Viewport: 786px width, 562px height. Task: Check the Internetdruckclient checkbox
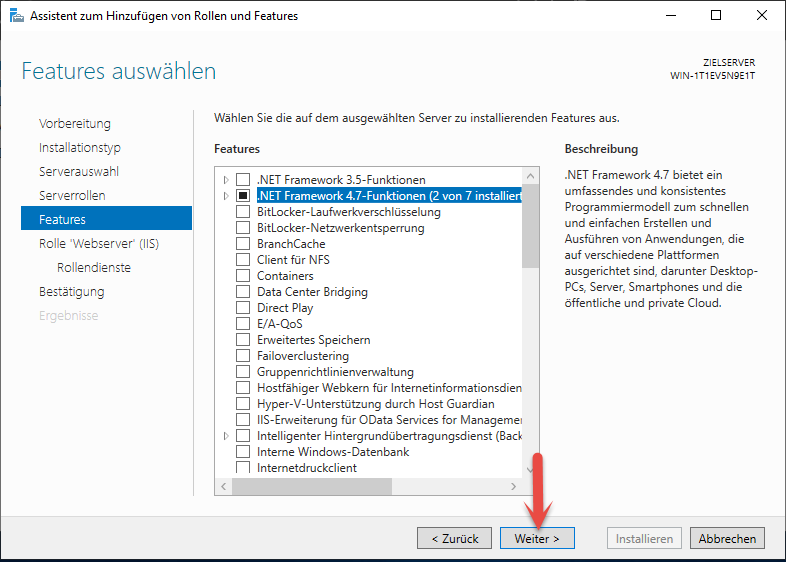pyautogui.click(x=243, y=468)
